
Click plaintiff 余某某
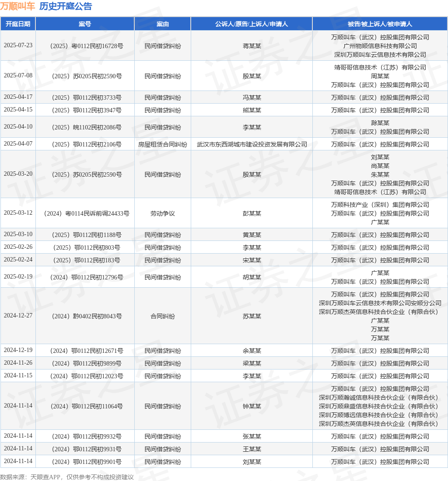(x=252, y=351)
